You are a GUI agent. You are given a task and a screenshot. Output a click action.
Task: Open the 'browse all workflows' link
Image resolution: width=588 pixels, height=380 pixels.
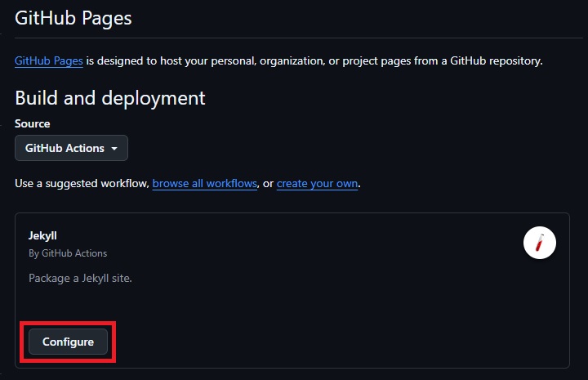point(205,184)
